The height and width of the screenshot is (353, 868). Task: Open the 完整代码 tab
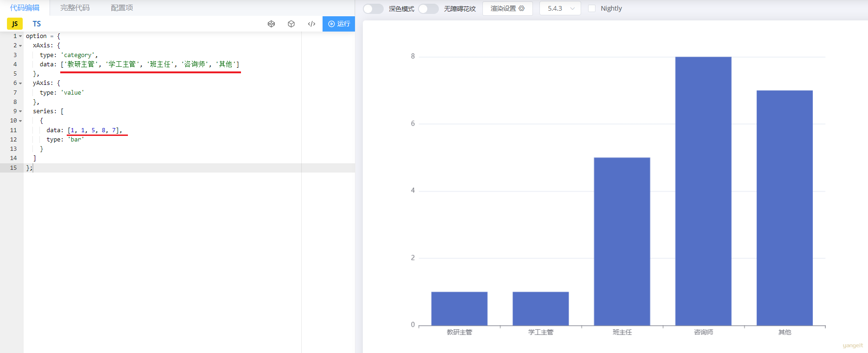click(75, 8)
